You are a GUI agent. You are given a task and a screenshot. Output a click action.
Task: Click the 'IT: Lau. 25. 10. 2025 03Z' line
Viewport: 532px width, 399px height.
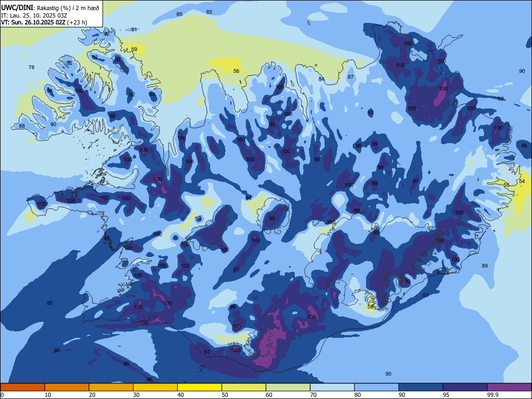click(x=34, y=15)
